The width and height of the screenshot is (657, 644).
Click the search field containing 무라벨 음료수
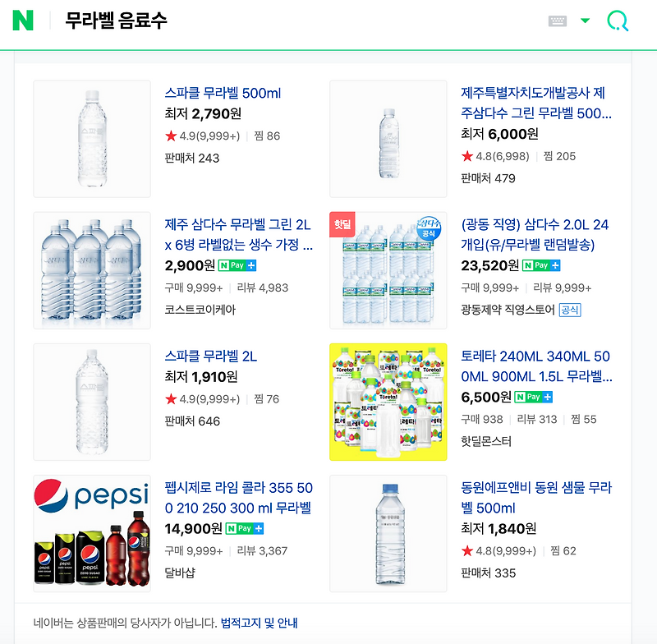(x=293, y=21)
